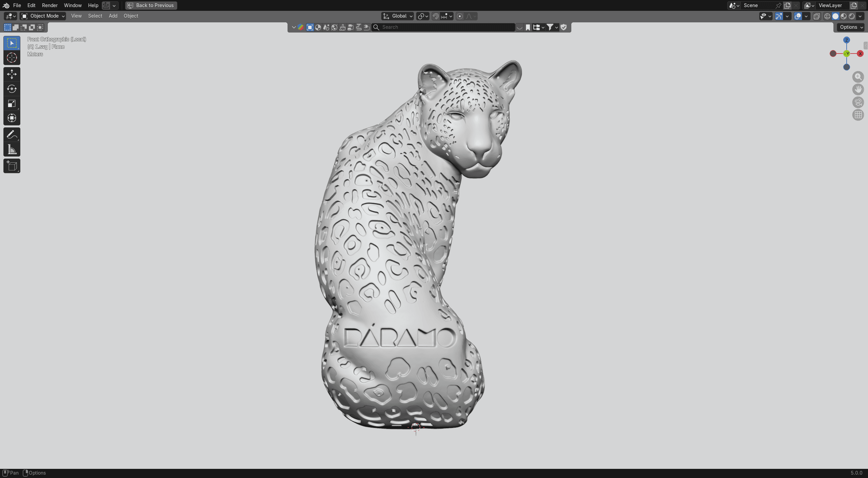Pick the Add Cube tool
This screenshot has width=868, height=478.
tap(12, 166)
